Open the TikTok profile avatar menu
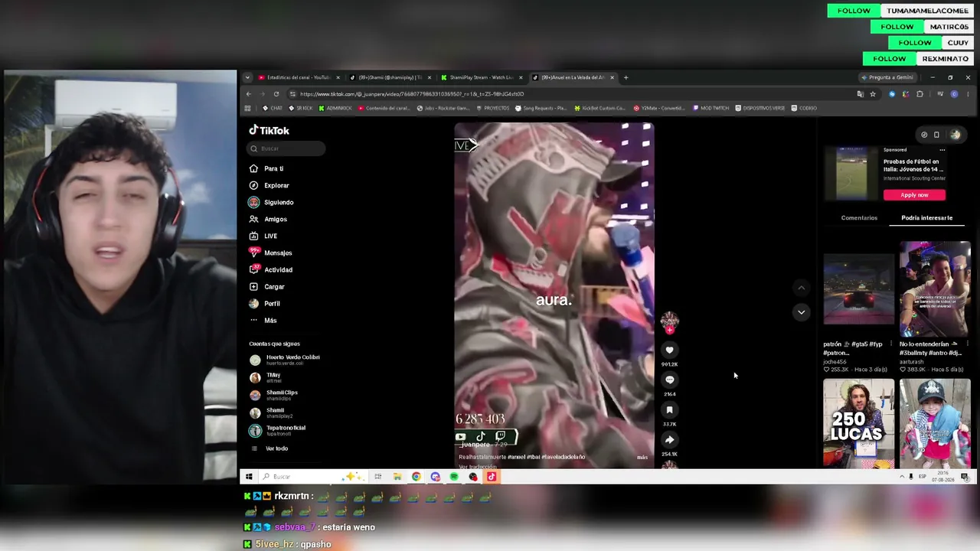This screenshot has height=551, width=980. coord(955,135)
